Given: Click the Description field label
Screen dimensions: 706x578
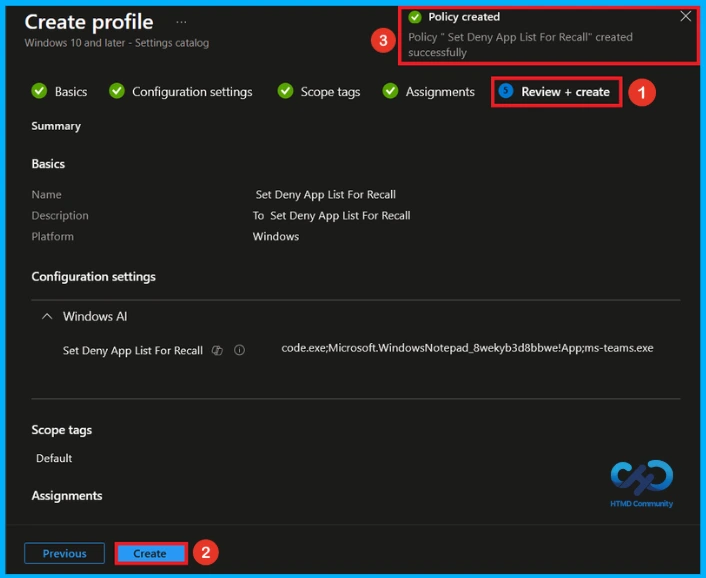Looking at the screenshot, I should [x=60, y=216].
